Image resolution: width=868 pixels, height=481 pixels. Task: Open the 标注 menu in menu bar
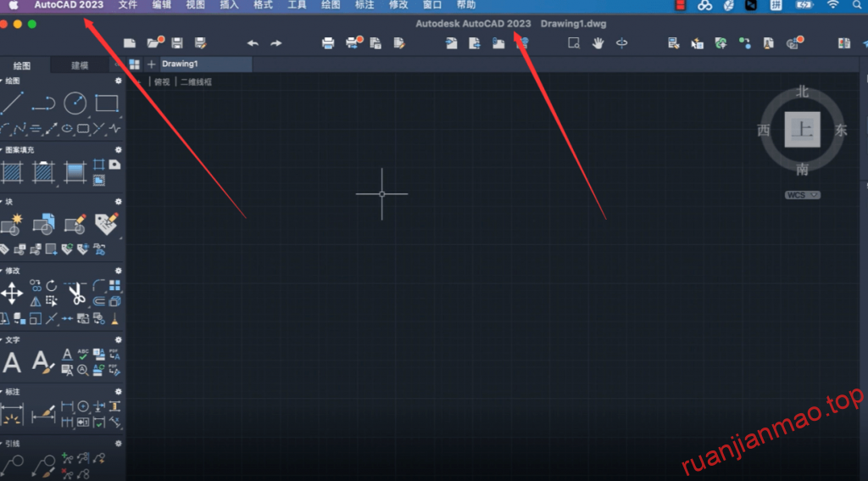click(364, 5)
